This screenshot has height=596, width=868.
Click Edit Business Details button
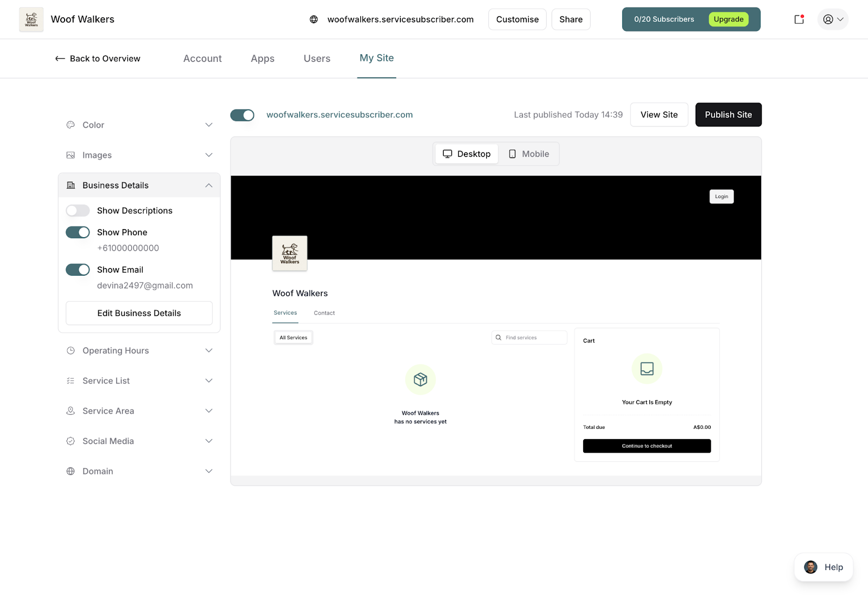tap(139, 313)
